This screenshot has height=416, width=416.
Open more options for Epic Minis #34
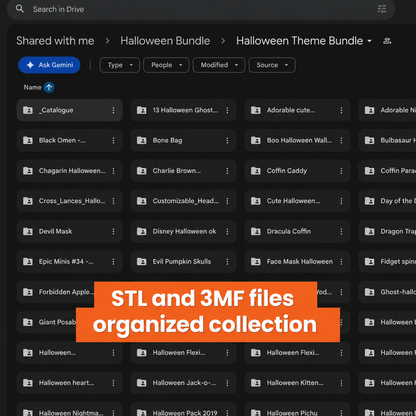pos(113,262)
